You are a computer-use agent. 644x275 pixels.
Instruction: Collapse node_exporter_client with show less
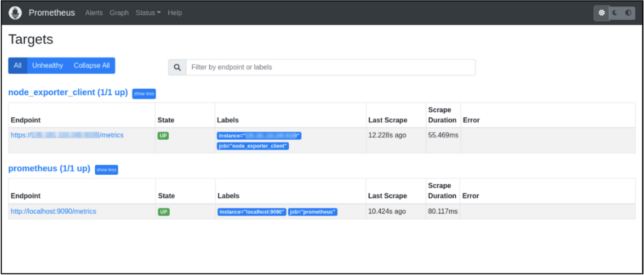(x=144, y=94)
